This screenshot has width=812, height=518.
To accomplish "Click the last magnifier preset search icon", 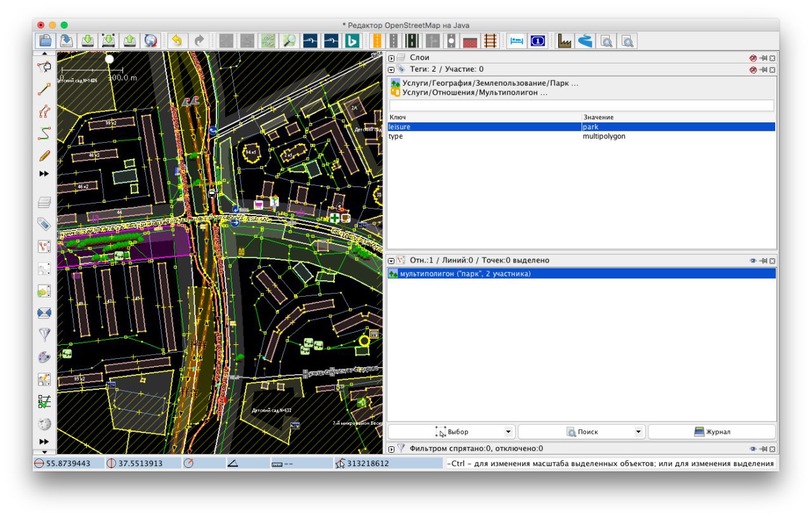I will (x=628, y=41).
